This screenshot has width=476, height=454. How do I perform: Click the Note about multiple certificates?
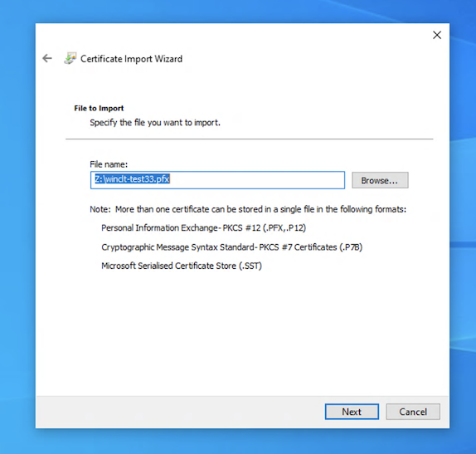click(248, 209)
